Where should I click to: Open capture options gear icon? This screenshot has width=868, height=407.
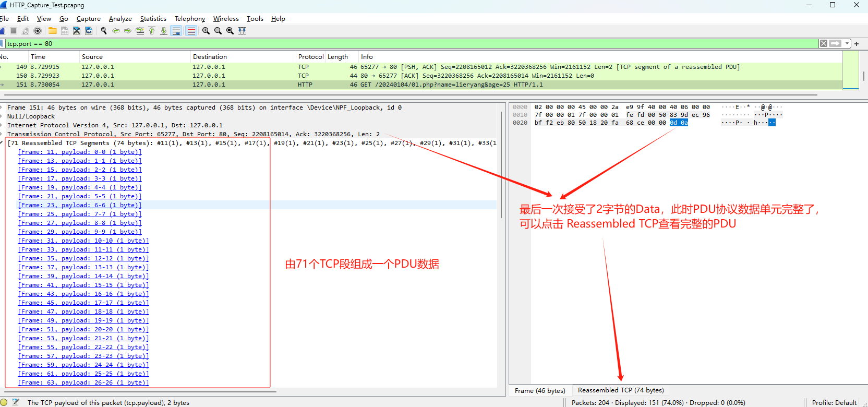(x=38, y=31)
